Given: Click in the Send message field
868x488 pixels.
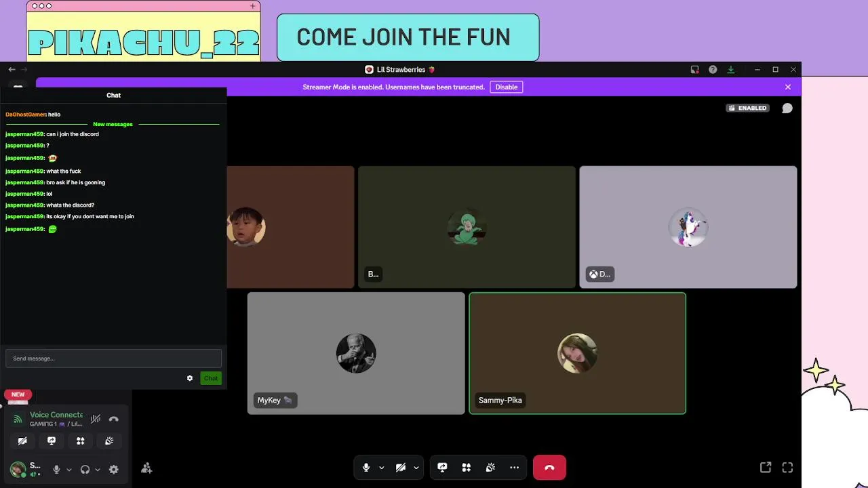Looking at the screenshot, I should pyautogui.click(x=113, y=359).
